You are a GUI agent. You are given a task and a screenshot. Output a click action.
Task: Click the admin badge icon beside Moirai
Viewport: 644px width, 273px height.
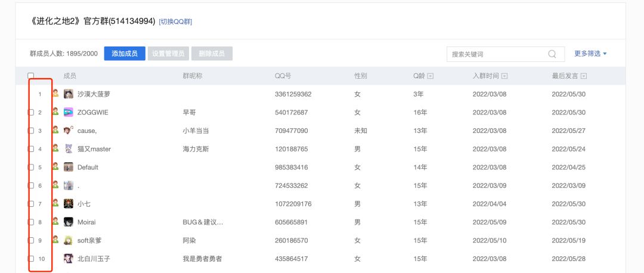[55, 221]
